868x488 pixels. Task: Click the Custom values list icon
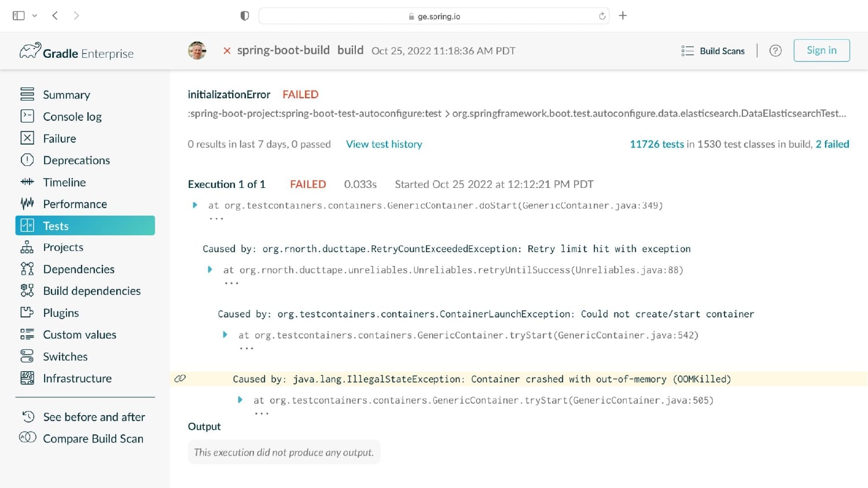pyautogui.click(x=27, y=334)
